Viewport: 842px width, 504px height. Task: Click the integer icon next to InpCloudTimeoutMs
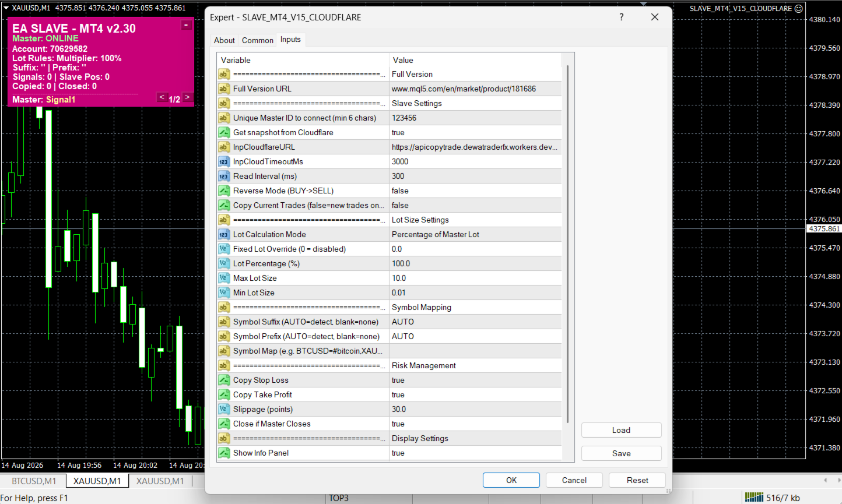coord(224,161)
